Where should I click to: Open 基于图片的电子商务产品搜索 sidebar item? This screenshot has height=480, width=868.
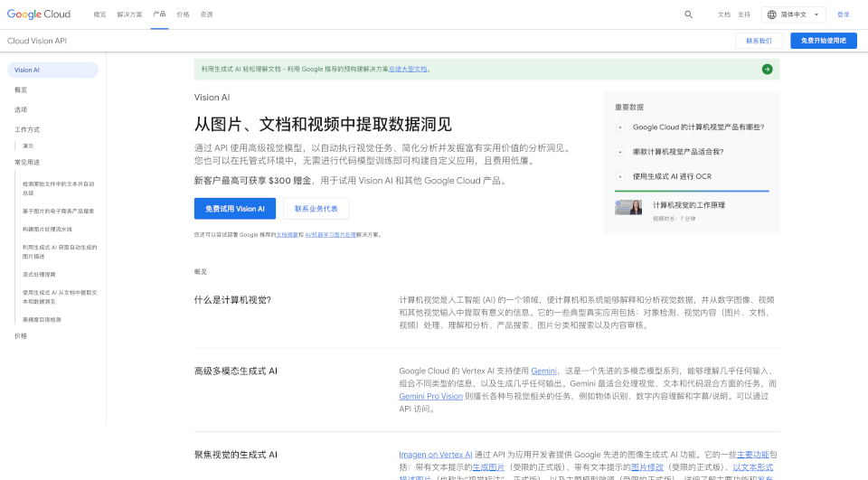[x=58, y=211]
